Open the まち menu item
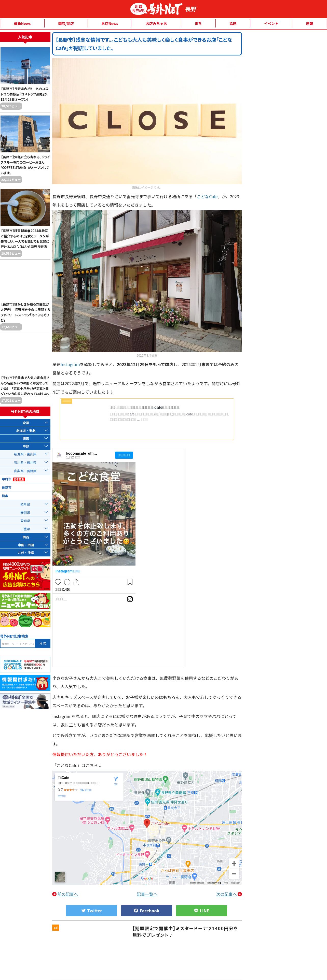The width and height of the screenshot is (327, 980). [x=198, y=24]
